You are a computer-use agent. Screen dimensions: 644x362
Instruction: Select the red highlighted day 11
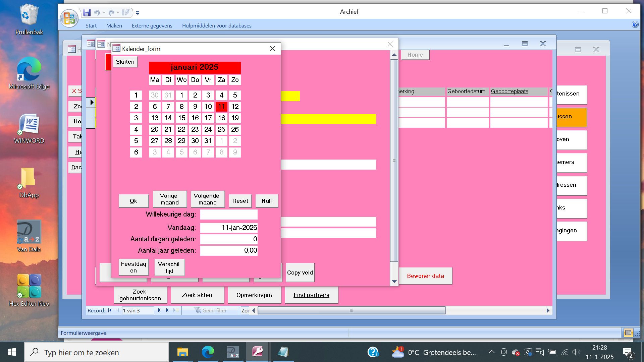point(221,107)
